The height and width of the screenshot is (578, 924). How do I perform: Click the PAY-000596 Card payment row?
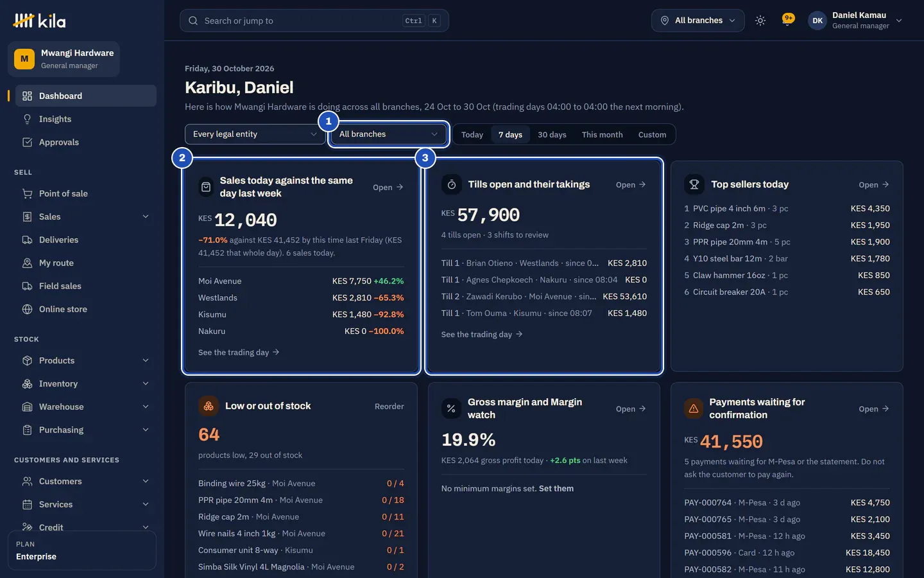coord(787,553)
